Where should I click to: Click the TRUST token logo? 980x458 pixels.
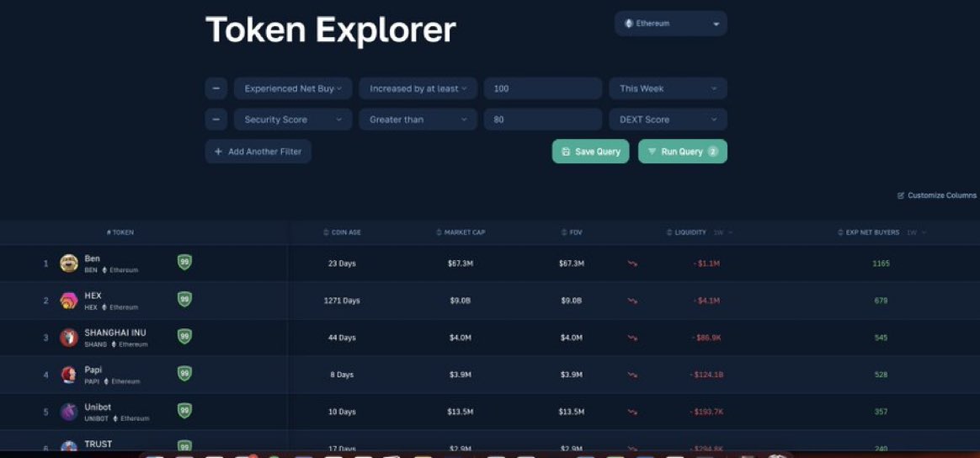point(69,446)
